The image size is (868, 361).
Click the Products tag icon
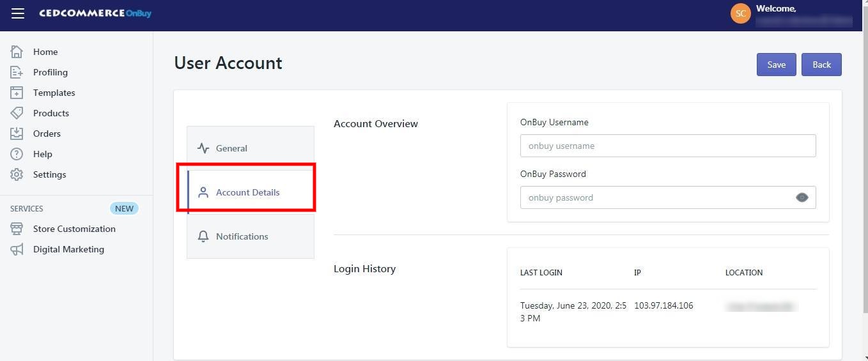coord(17,113)
